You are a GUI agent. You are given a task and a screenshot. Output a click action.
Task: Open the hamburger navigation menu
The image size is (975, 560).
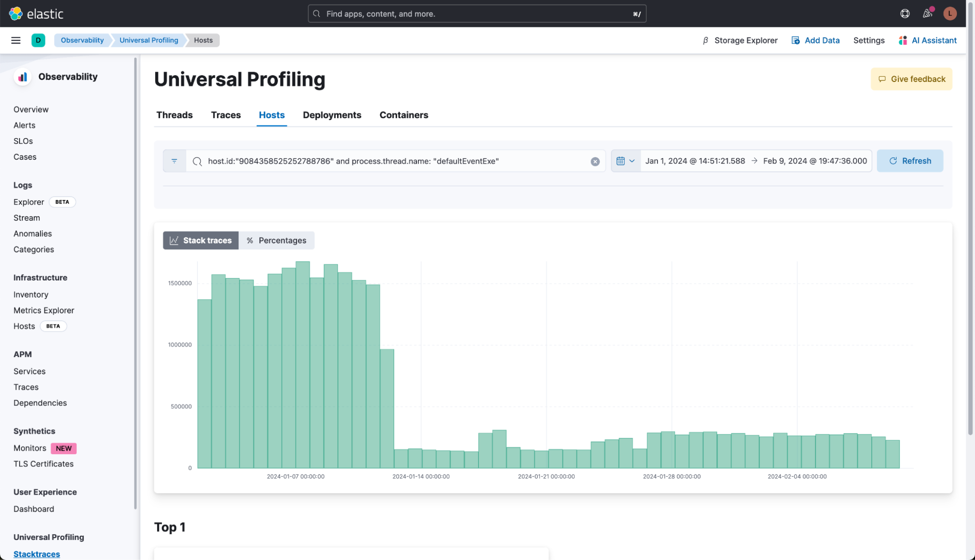click(x=16, y=40)
